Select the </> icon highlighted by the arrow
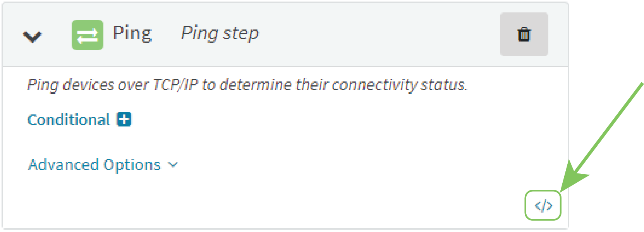 [544, 204]
